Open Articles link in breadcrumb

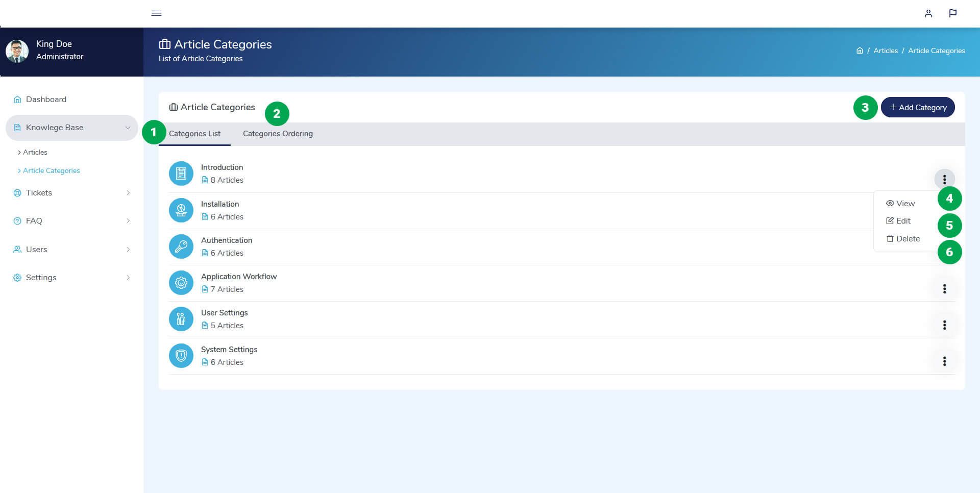coord(885,51)
